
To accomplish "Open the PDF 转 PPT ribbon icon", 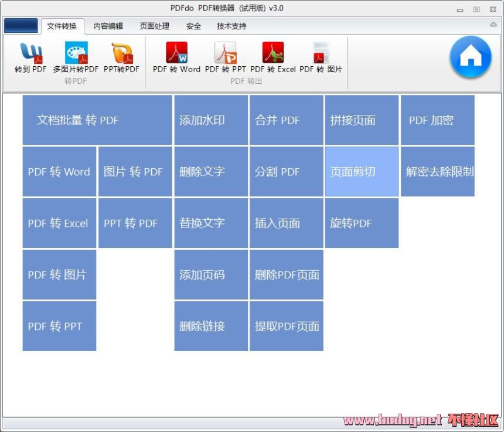I will (225, 57).
